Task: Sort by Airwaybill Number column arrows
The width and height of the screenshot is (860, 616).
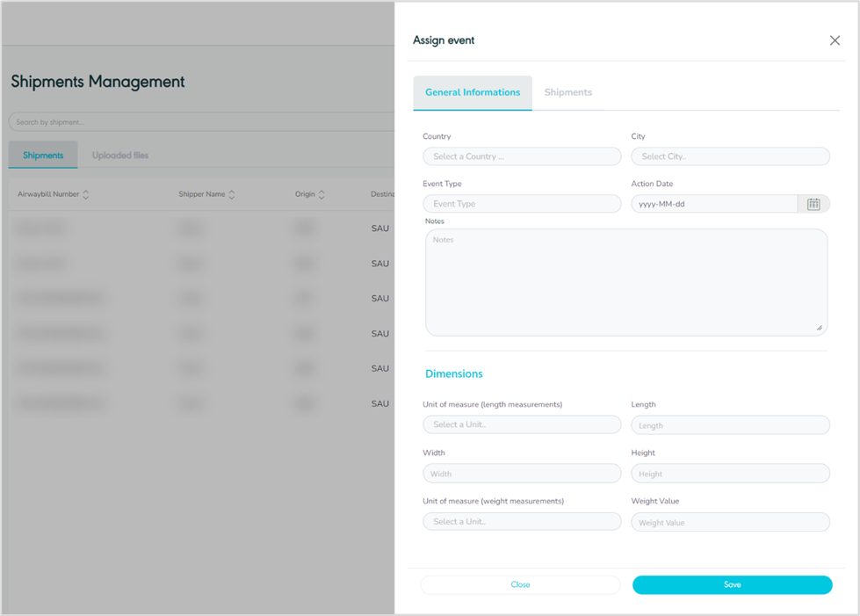Action: (86, 194)
